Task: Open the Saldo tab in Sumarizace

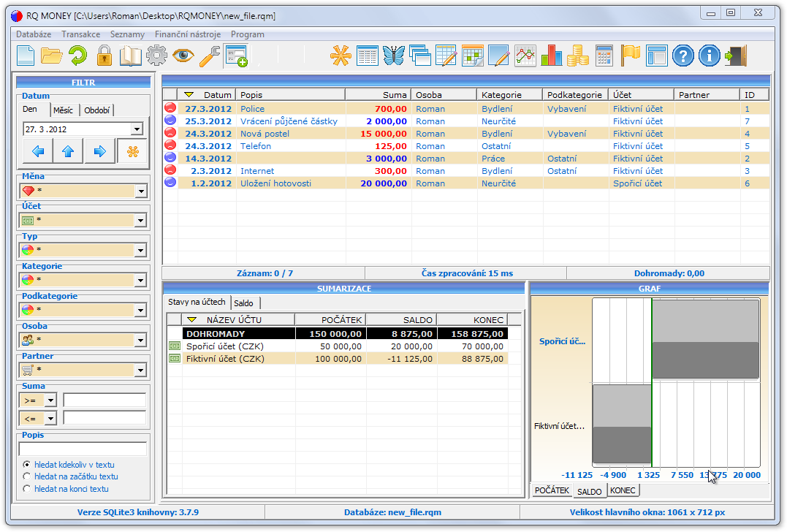Action: 244,303
